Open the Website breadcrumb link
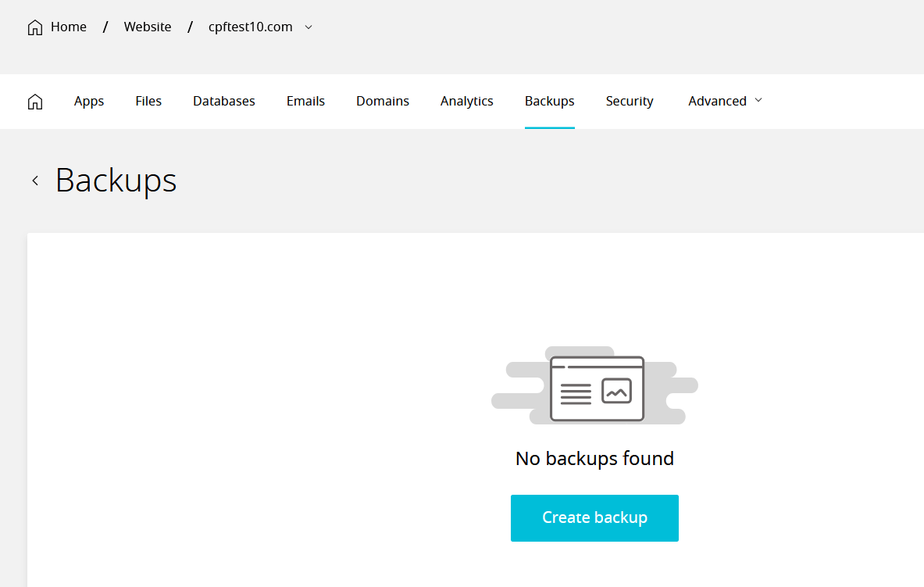Screen dimensions: 924x587 point(148,27)
